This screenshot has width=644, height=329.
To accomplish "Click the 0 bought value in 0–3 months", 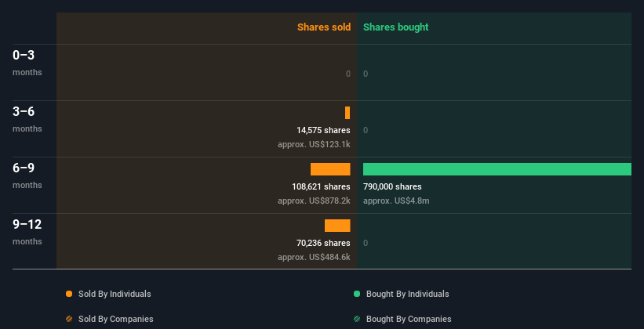I will (366, 74).
